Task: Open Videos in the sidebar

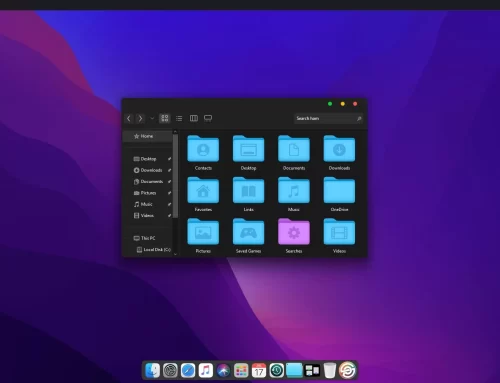Action: tap(144, 216)
